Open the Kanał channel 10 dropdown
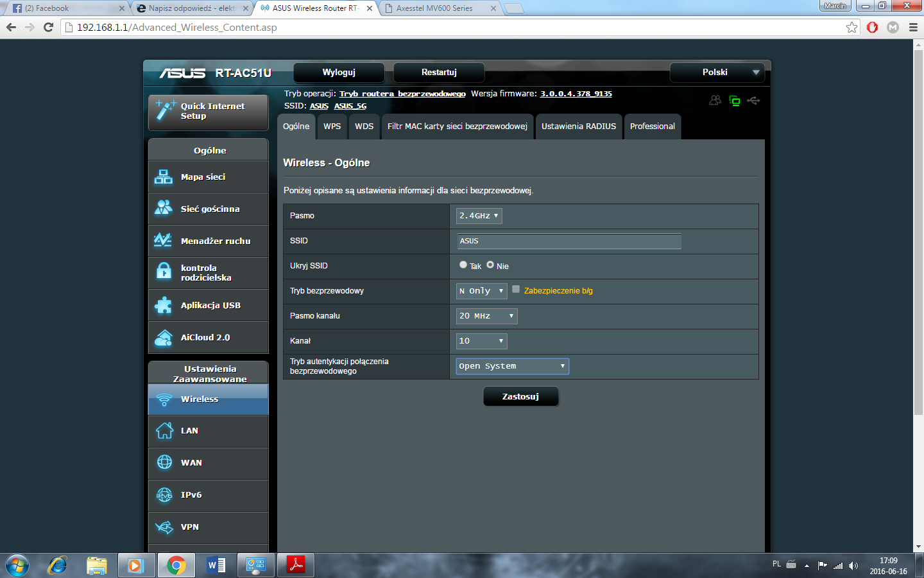Screen dimensions: 924x578 pos(481,341)
